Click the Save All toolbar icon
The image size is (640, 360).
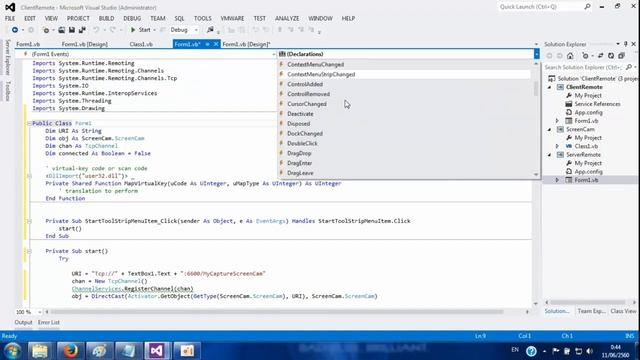[82, 30]
